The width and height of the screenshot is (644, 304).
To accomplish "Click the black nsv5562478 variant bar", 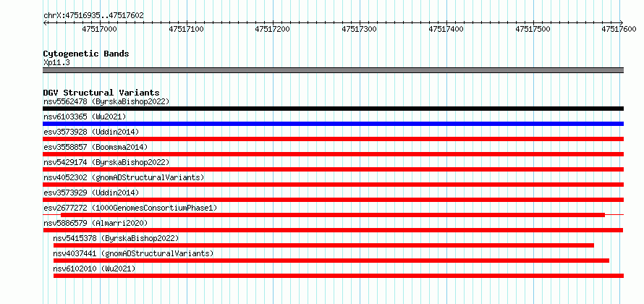I will (333, 109).
